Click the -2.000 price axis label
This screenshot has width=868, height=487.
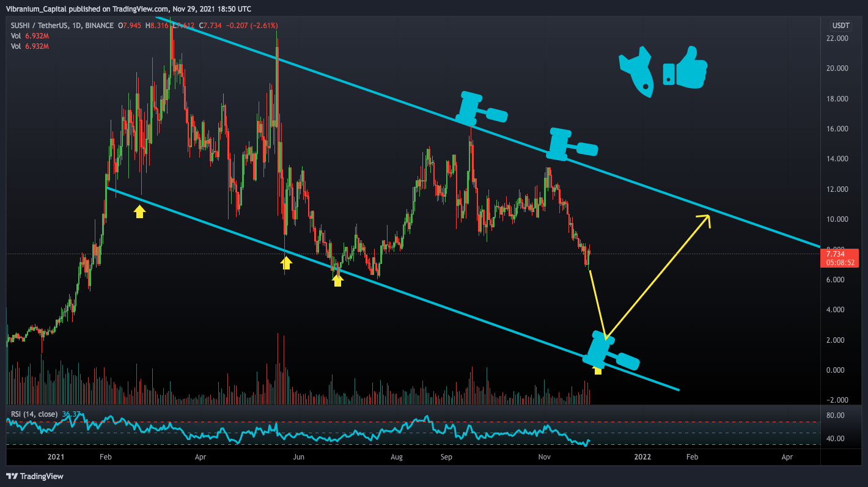(x=837, y=400)
